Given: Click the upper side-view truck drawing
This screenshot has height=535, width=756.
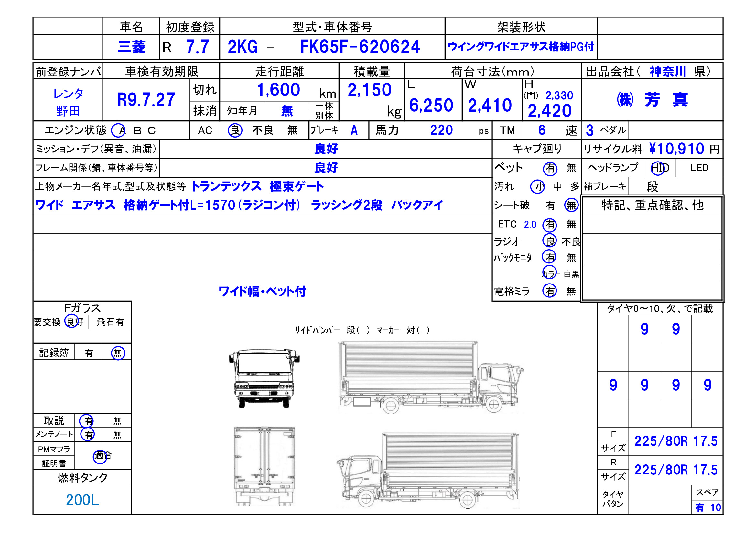Looking at the screenshot, I should tap(431, 378).
